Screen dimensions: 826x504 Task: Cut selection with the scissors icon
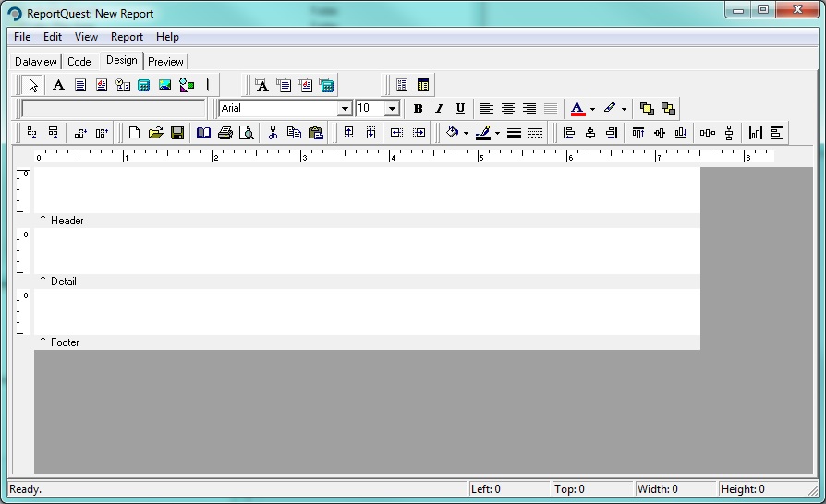pyautogui.click(x=273, y=133)
